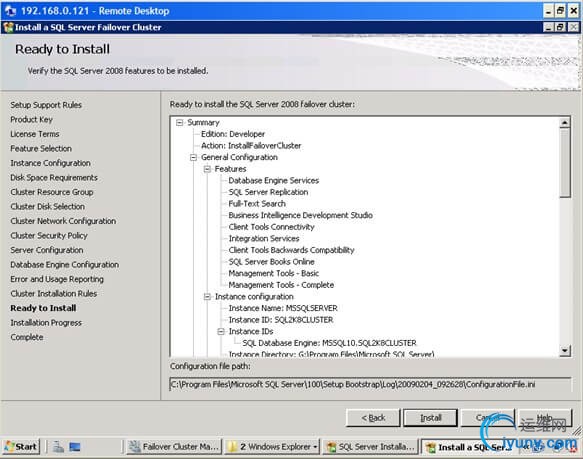Select Instance Name: MSSQLSERVER row
The width and height of the screenshot is (583, 459).
283,308
